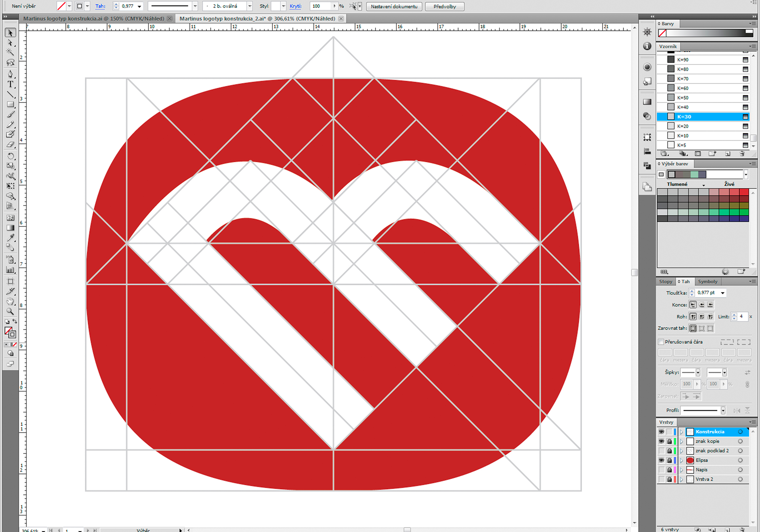Switch to Martinus logotyp konstrukcia.ai tab

(x=94, y=18)
